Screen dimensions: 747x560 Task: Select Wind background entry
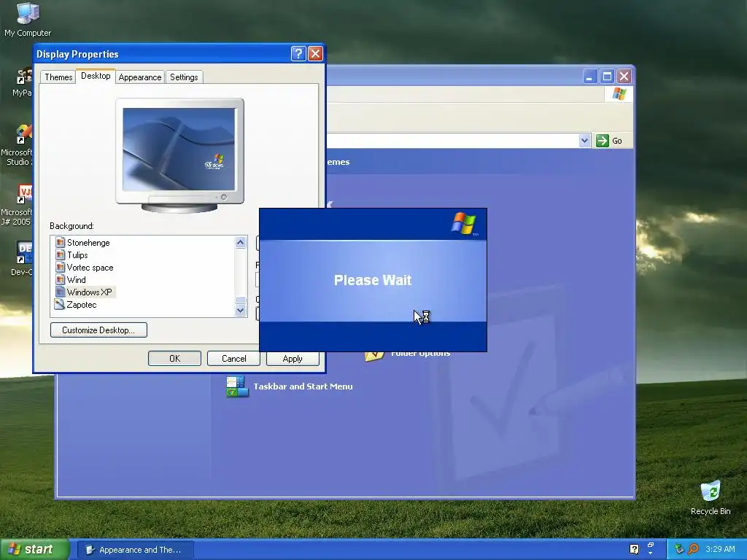(76, 279)
